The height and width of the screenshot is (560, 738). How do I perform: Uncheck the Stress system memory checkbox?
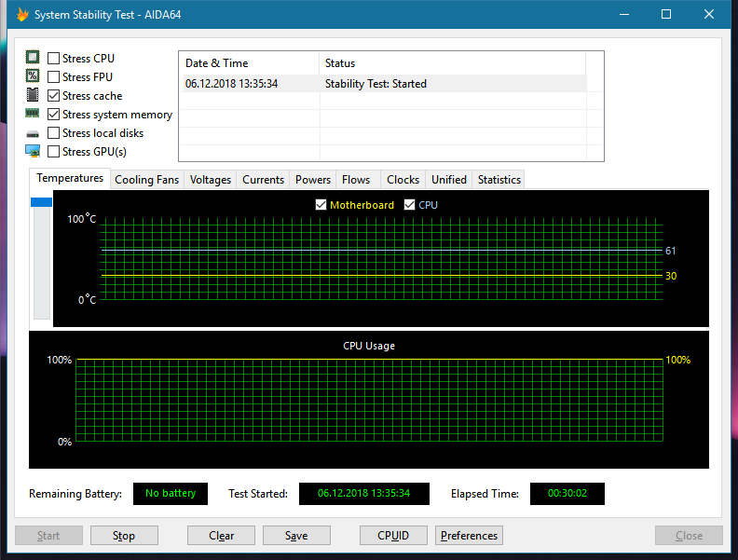(x=54, y=115)
